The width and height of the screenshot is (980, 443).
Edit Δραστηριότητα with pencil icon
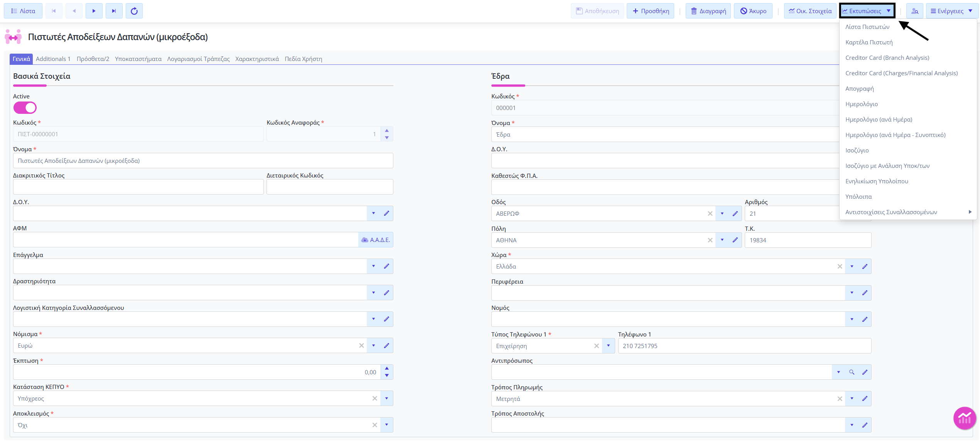pos(386,293)
